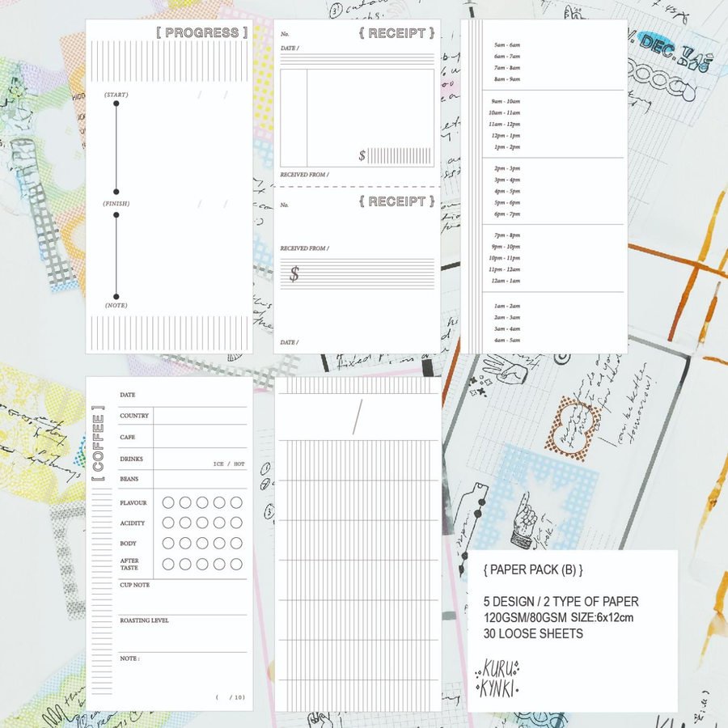Click the large dollar sign on lower receipt
Image resolution: width=728 pixels, height=728 pixels.
click(294, 273)
